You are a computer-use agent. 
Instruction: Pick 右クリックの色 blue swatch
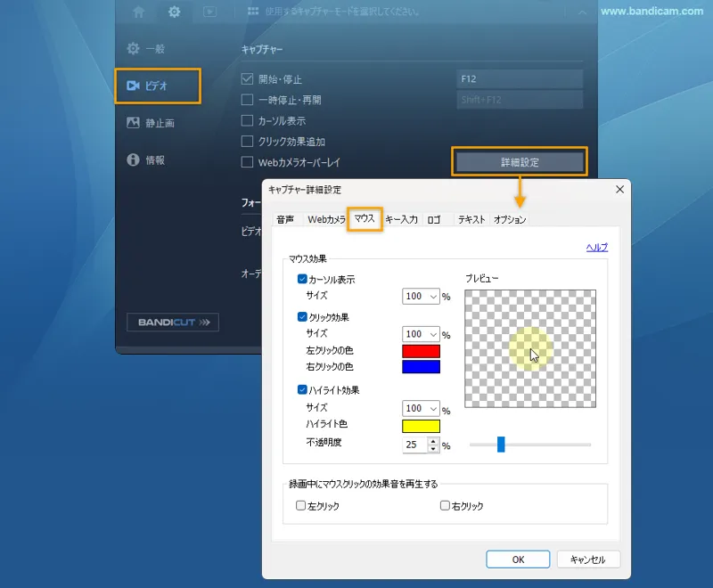point(421,367)
